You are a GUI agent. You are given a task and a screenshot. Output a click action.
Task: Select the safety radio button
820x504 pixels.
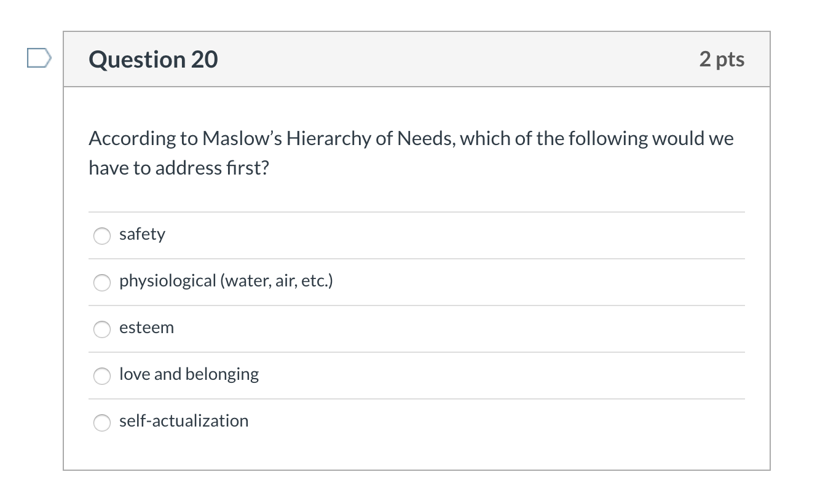(101, 235)
